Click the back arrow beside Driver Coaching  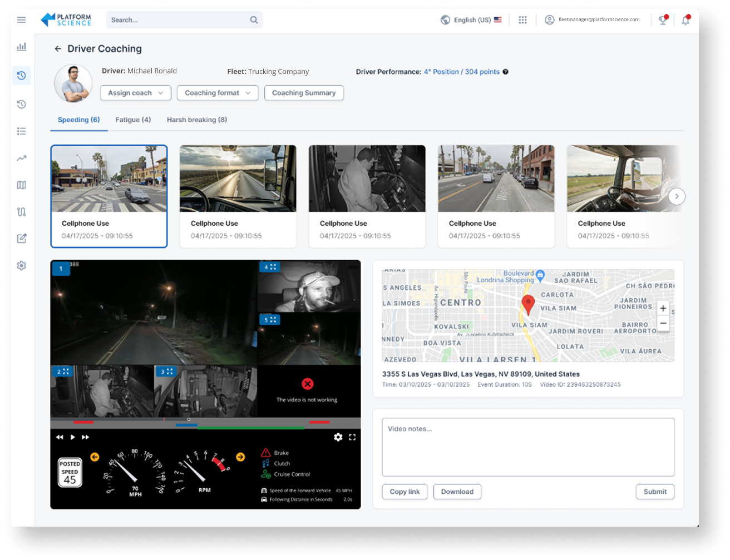(58, 49)
